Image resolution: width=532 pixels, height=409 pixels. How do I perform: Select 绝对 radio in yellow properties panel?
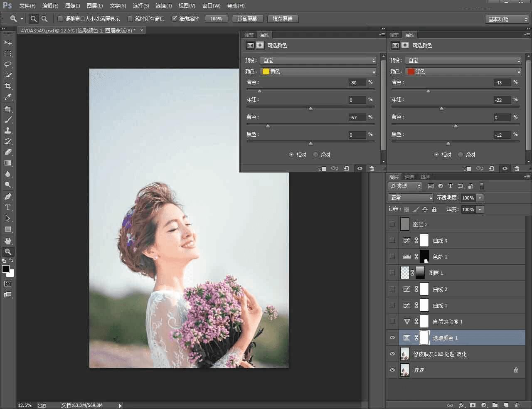[315, 155]
